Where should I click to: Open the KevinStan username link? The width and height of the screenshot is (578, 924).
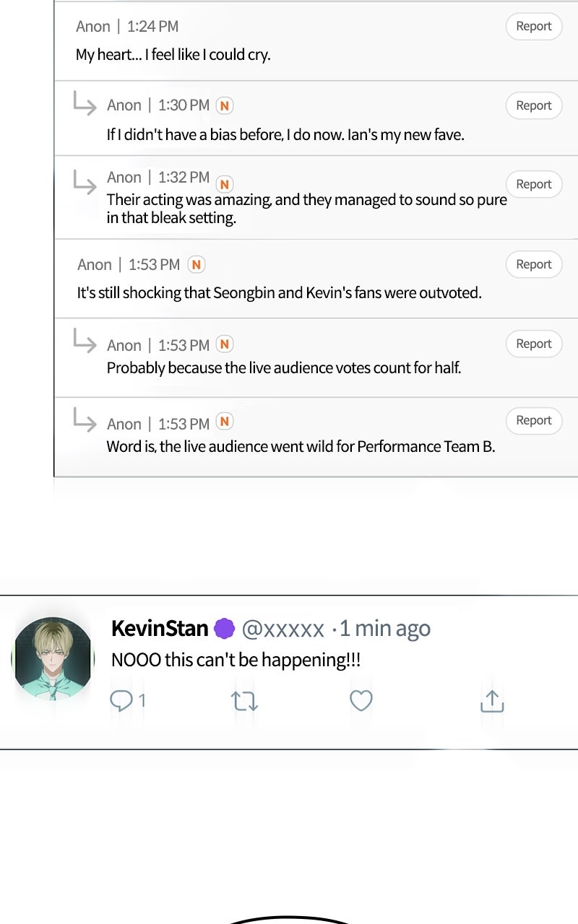point(160,629)
